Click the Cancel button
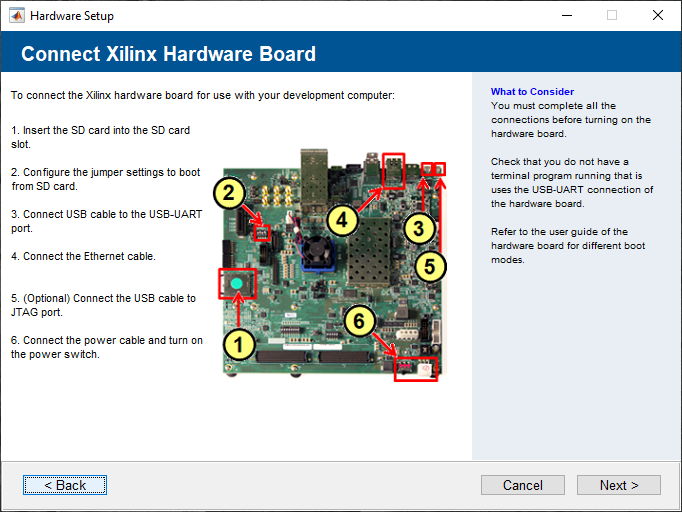The width and height of the screenshot is (682, 512). point(522,485)
